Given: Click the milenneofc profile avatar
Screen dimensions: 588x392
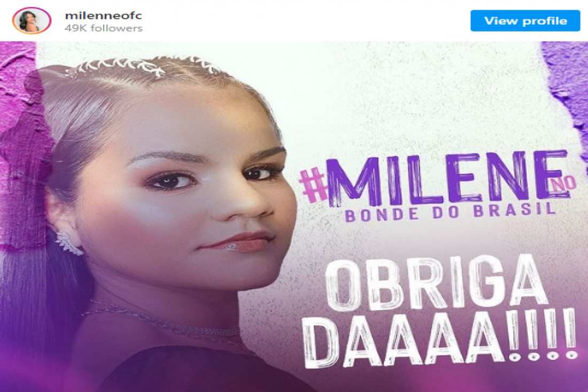Looking at the screenshot, I should point(32,21).
